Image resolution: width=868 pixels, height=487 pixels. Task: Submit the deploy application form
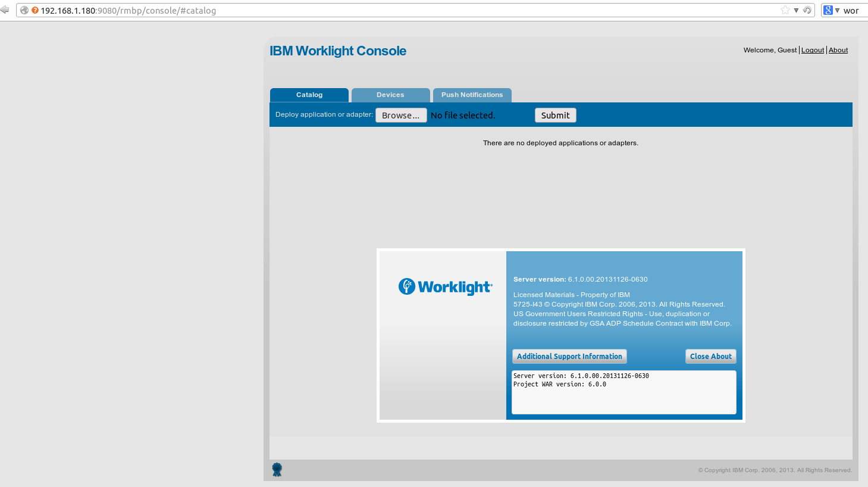(556, 115)
